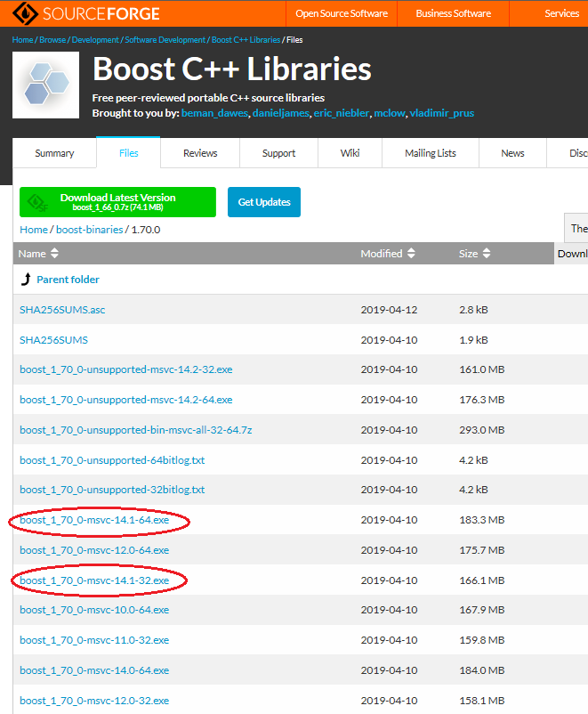Switch to the News tab
Screen dimensions: 588x714
[512, 153]
